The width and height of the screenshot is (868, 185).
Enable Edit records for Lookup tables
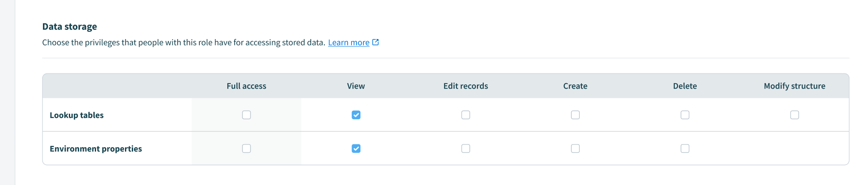coord(466,115)
